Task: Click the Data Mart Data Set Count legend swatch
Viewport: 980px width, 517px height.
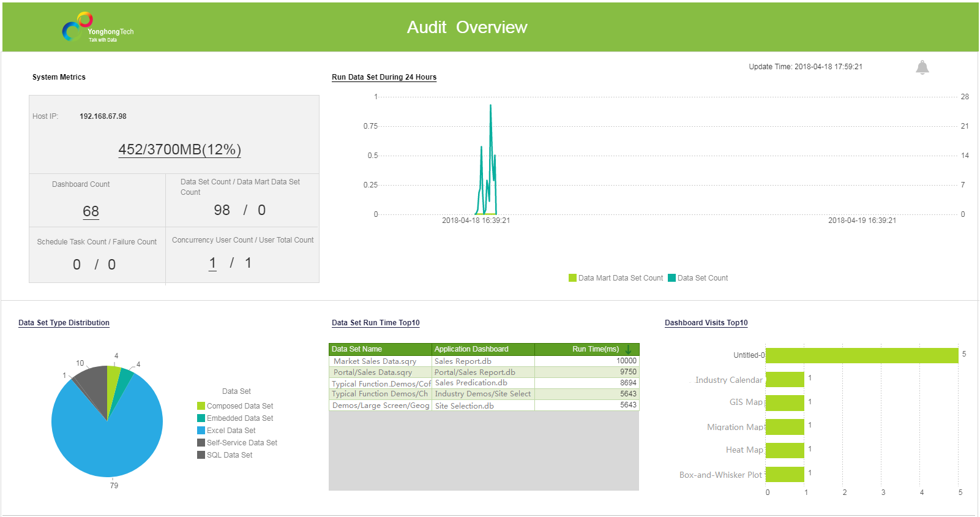Action: [x=572, y=278]
